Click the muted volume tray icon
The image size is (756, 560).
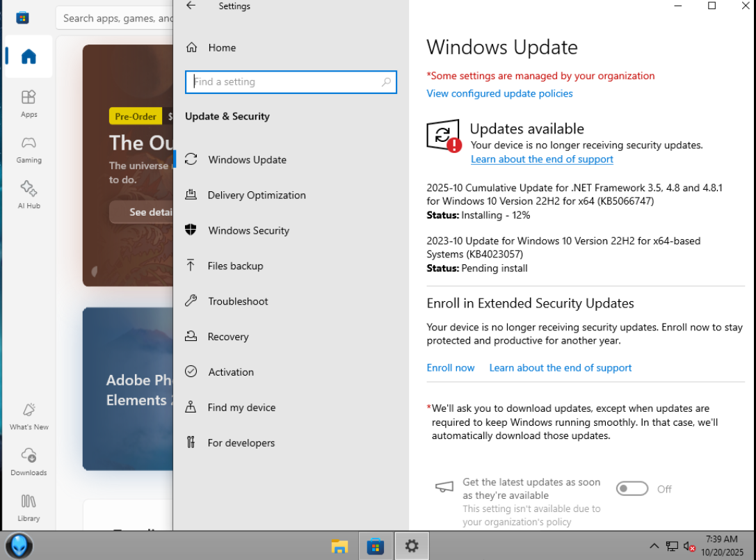(689, 547)
